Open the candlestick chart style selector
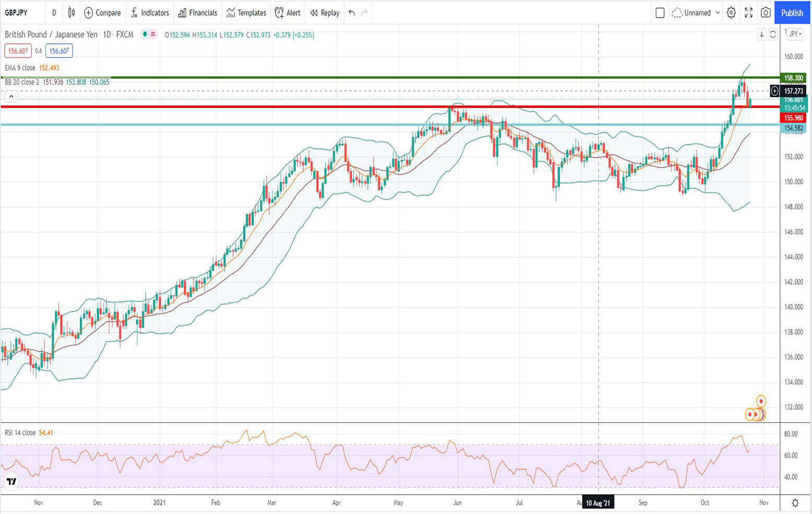The width and height of the screenshot is (812, 514). pyautogui.click(x=72, y=13)
